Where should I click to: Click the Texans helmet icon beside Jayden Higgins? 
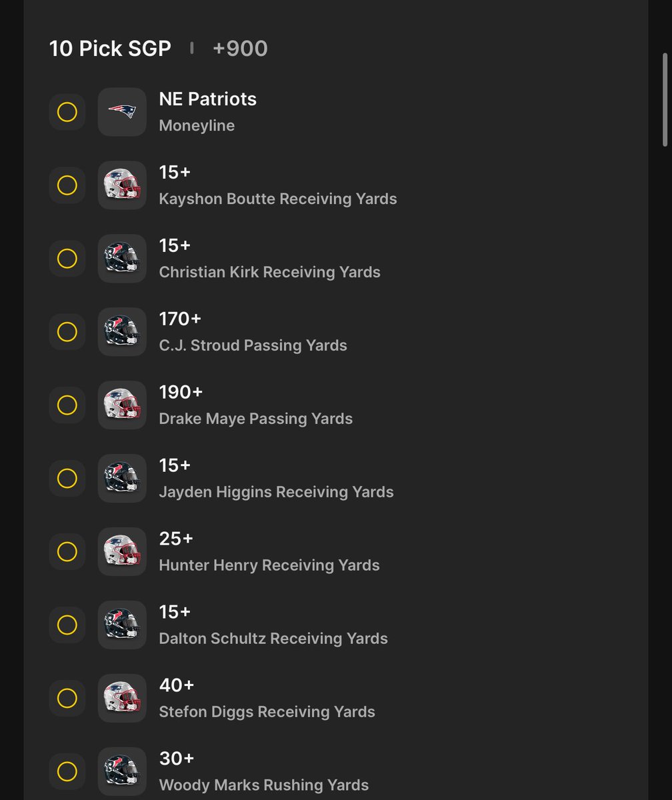122,479
